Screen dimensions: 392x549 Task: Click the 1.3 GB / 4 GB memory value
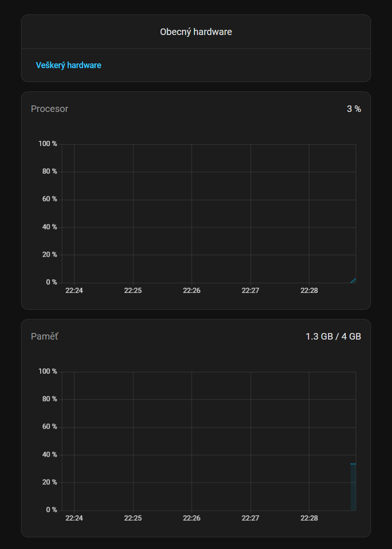click(333, 336)
